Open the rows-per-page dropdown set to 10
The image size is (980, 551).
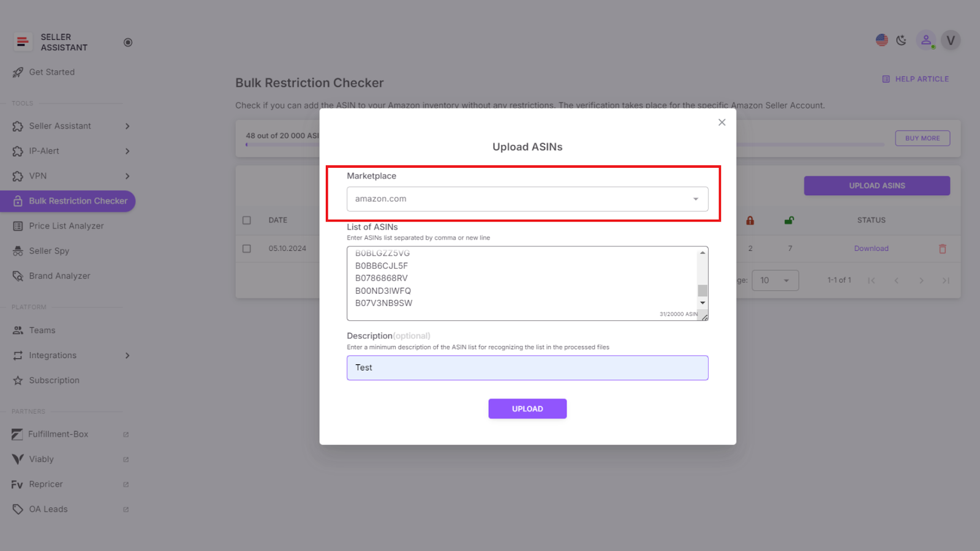point(775,280)
